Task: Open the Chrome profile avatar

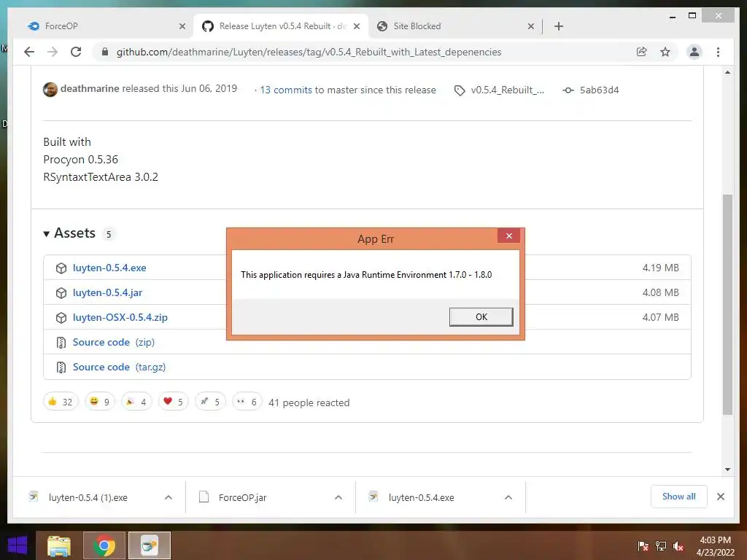Action: (694, 52)
